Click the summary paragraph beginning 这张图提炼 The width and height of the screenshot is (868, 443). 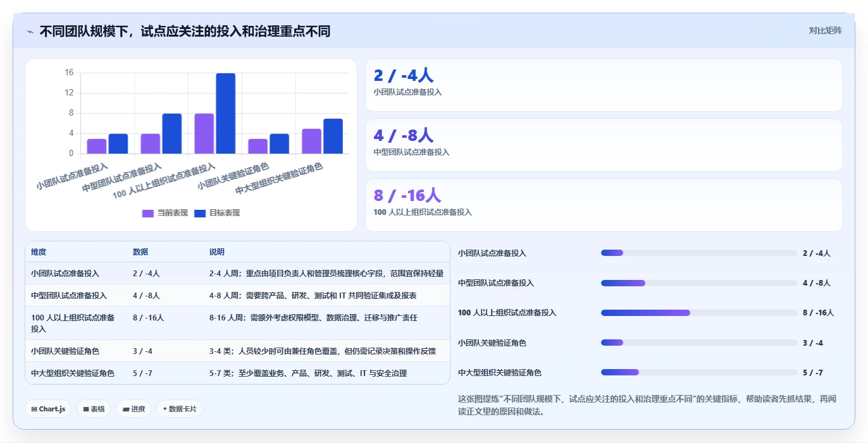click(647, 405)
